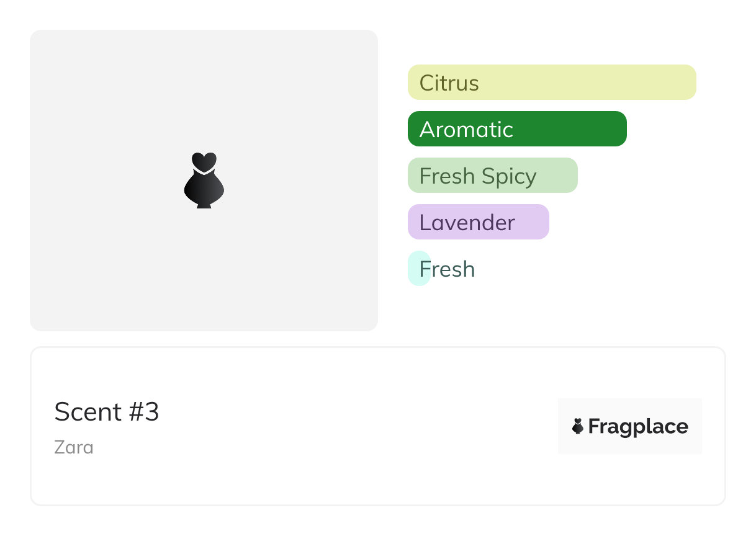
Task: Click the Lavender label text
Action: (x=467, y=222)
